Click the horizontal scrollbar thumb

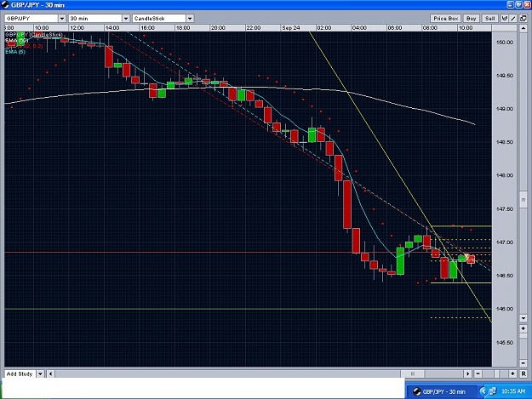[413, 374]
